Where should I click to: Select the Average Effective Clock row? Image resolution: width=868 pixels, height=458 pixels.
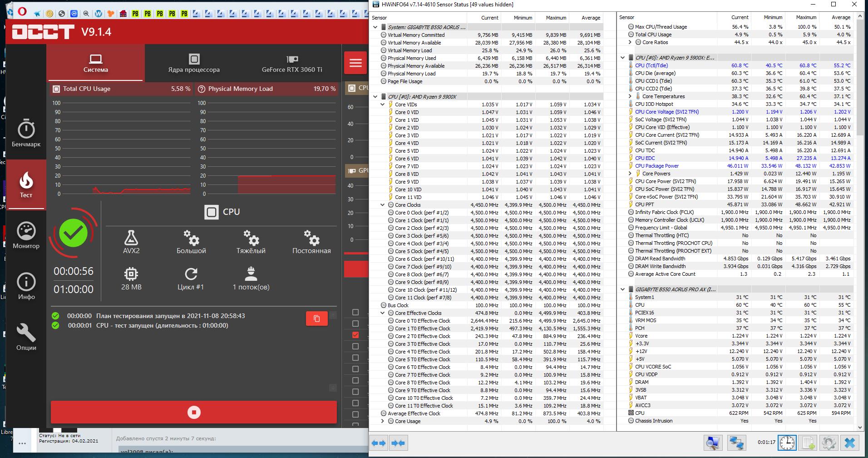click(x=487, y=413)
